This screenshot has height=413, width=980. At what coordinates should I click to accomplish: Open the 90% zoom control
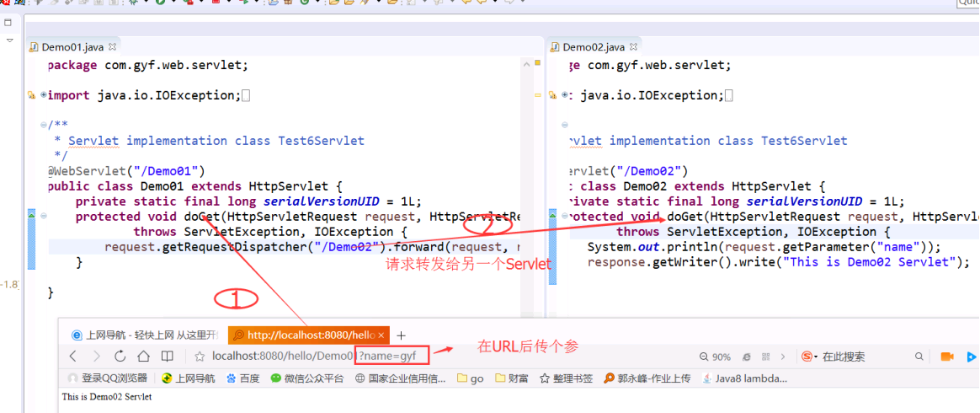715,357
